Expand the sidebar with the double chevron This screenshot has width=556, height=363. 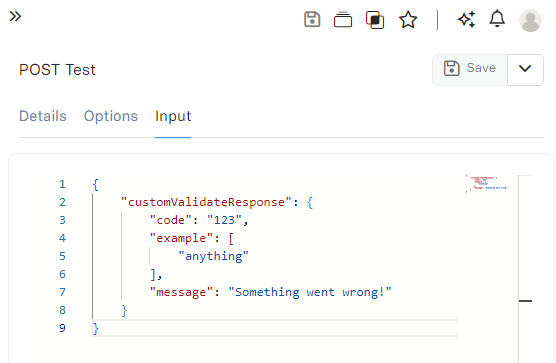point(15,16)
